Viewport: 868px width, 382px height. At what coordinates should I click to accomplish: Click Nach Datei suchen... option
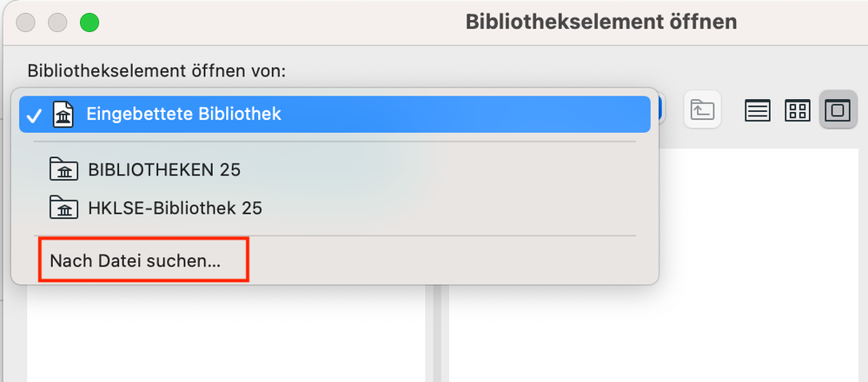[x=136, y=260]
